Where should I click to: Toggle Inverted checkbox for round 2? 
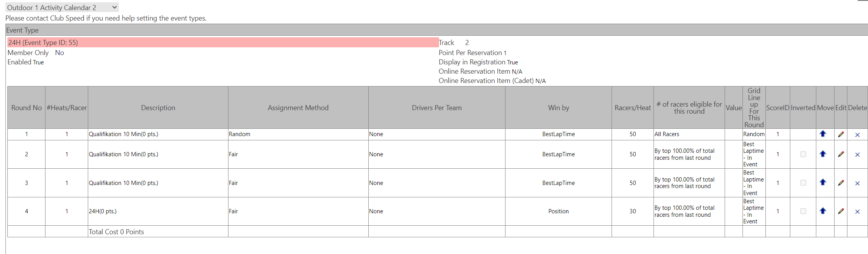tap(803, 154)
